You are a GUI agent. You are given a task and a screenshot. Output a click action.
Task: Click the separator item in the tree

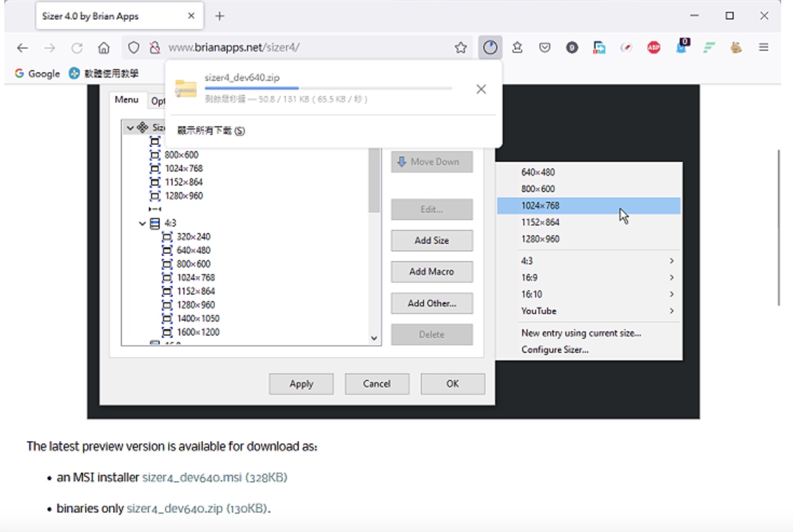point(155,209)
